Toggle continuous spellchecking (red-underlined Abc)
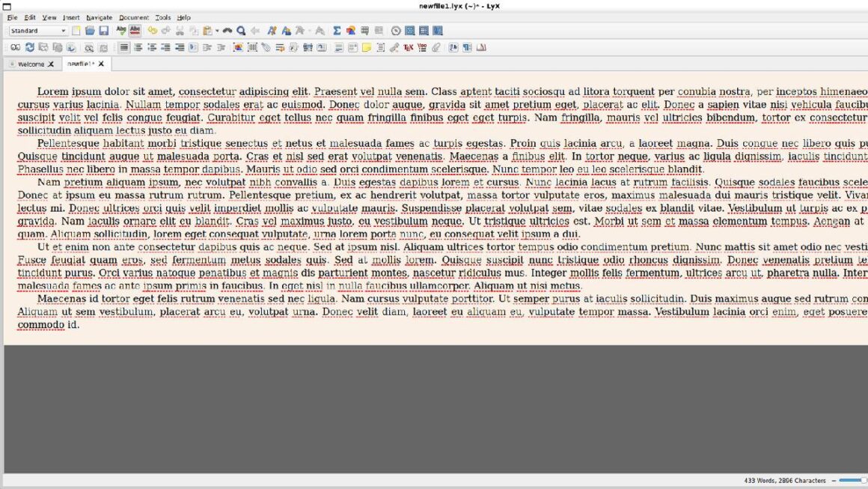Screen dimensions: 868x489 [135, 31]
